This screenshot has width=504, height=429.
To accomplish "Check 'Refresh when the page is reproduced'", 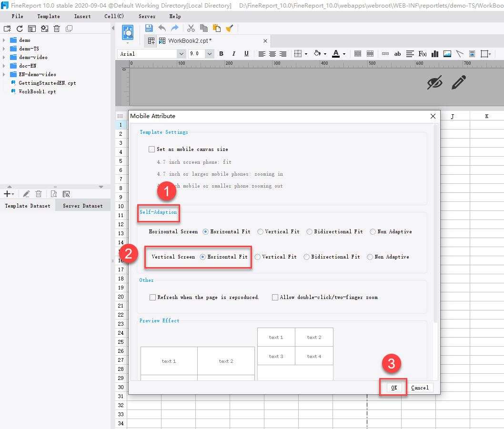I will click(x=152, y=297).
